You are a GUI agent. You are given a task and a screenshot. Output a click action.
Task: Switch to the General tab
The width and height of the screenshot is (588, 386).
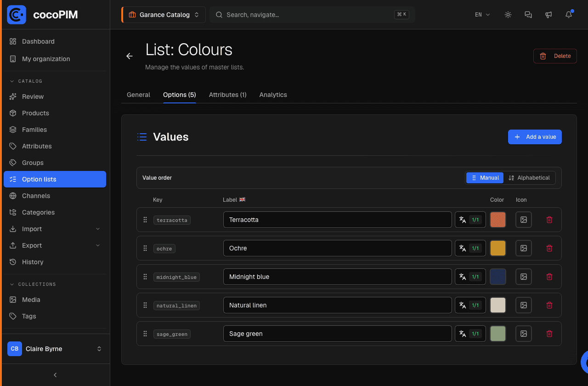138,95
